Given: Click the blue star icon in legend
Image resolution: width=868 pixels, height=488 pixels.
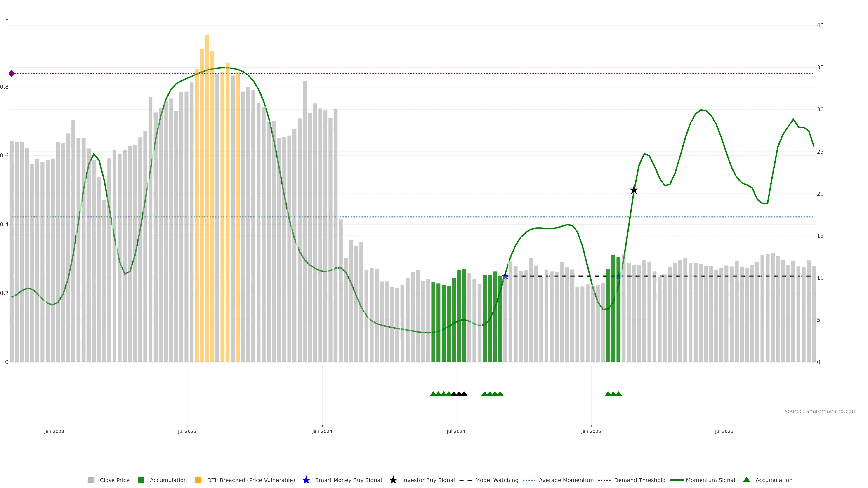Looking at the screenshot, I should tap(306, 480).
